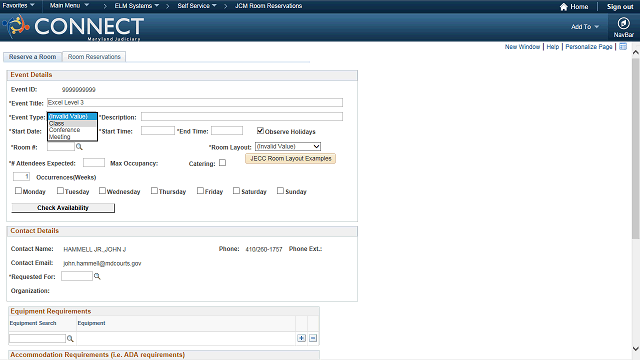Remove equipment row with minus icon

pos(313,338)
